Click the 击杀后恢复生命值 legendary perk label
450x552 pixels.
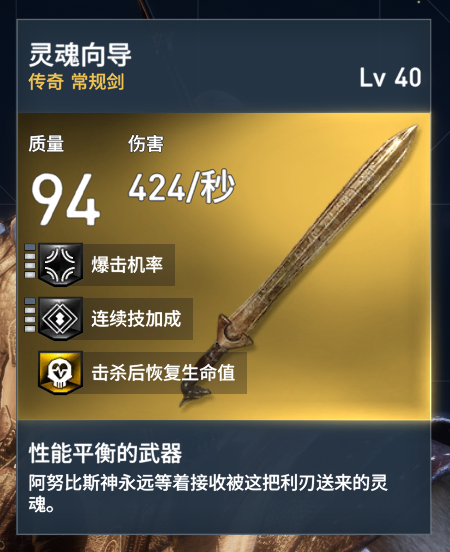point(163,373)
